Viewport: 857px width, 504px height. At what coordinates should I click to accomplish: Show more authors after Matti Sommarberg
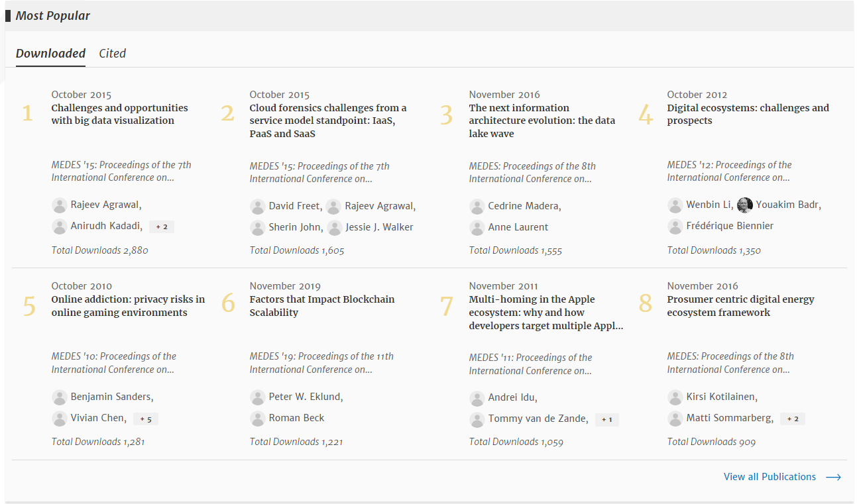pyautogui.click(x=792, y=419)
